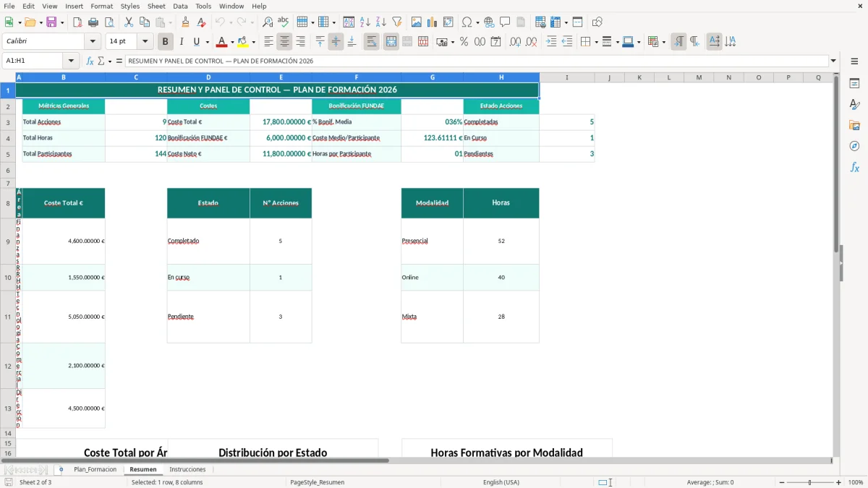Toggle Align Left

pyautogui.click(x=268, y=42)
